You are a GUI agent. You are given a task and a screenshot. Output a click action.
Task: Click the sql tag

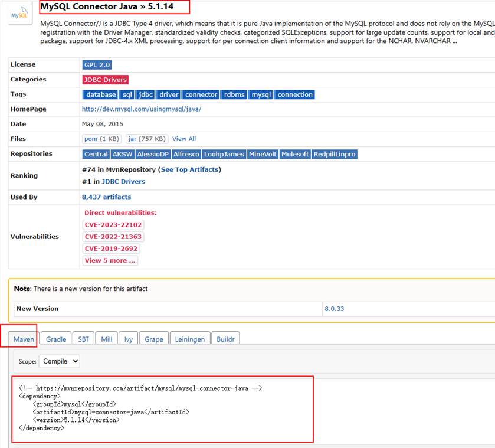127,94
